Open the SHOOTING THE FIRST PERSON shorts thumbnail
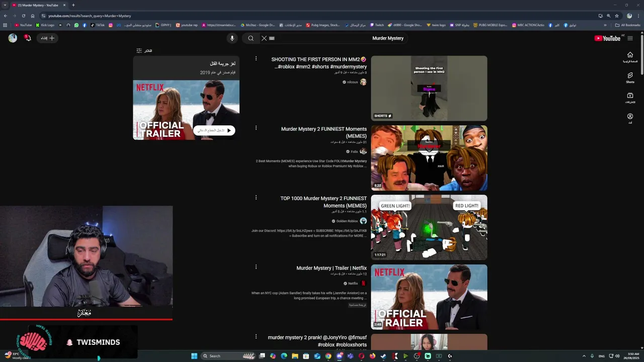 [x=429, y=88]
